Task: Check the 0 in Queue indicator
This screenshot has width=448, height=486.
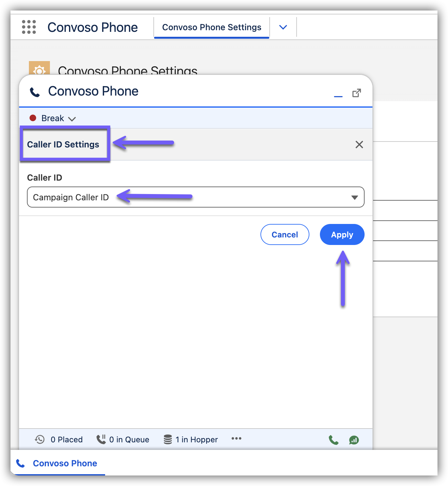Action: [x=123, y=439]
